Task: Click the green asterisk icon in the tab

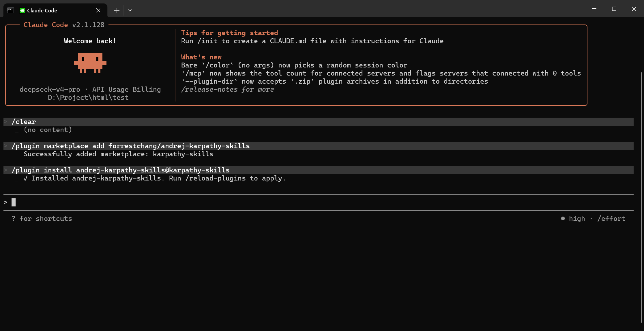Action: pos(22,11)
